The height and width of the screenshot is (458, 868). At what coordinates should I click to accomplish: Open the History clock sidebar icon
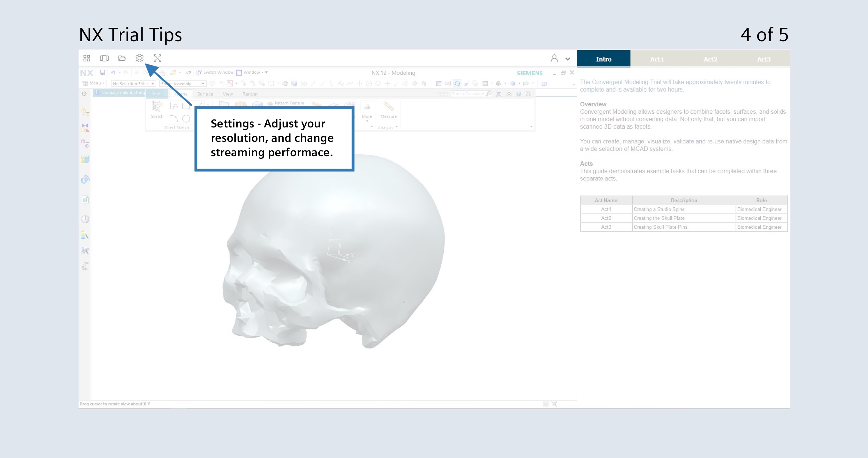tap(85, 219)
